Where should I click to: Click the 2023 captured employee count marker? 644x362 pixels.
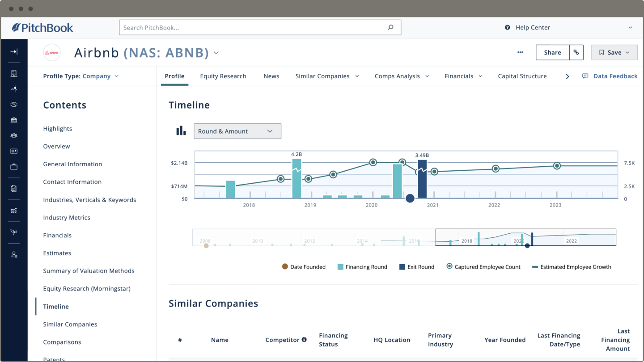pyautogui.click(x=557, y=166)
